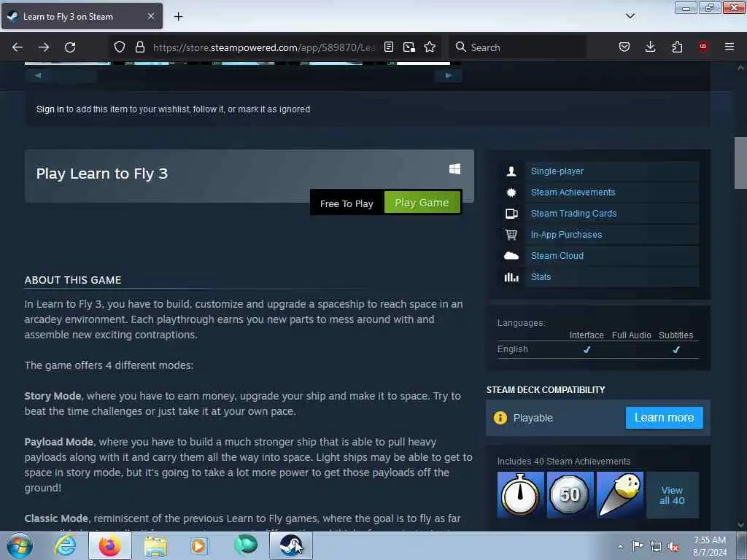Click the Sign in link
Viewport: 747px width, 560px height.
click(x=50, y=109)
